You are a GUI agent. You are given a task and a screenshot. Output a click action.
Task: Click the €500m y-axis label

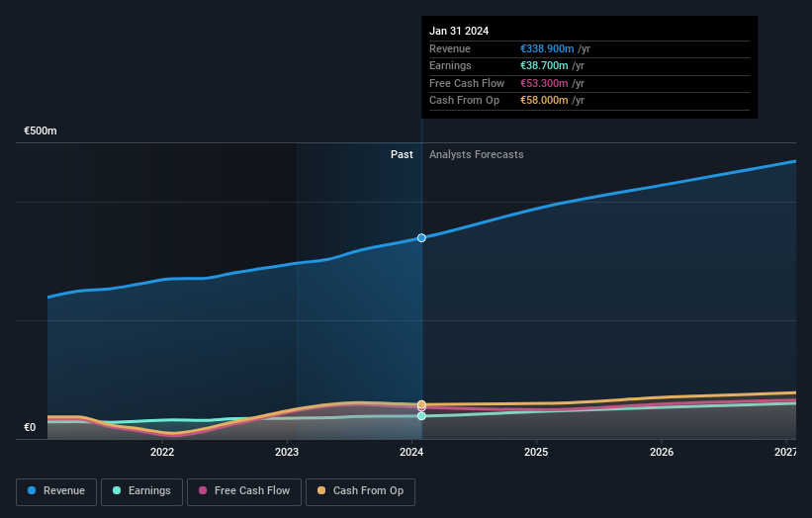click(x=41, y=130)
